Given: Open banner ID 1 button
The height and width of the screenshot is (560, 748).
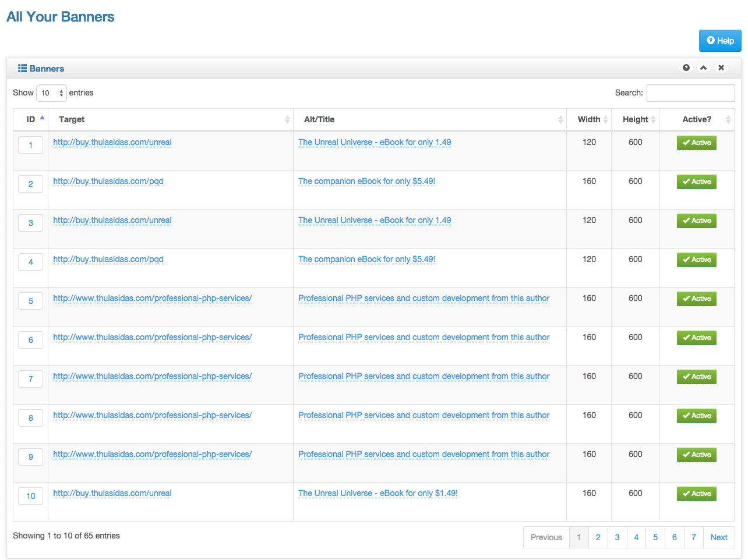Looking at the screenshot, I should (x=31, y=145).
